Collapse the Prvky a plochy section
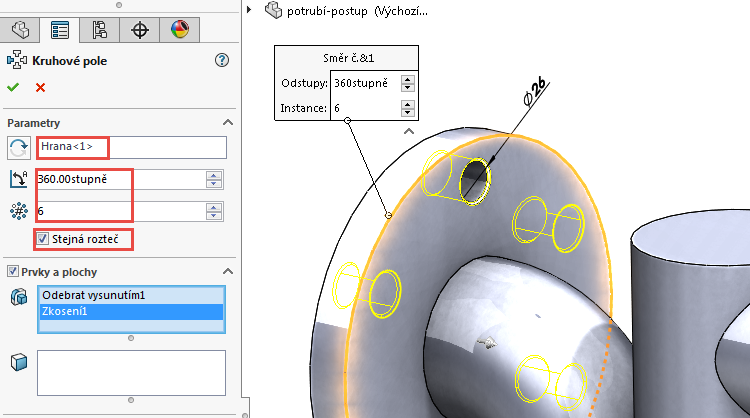Image resolution: width=750 pixels, height=418 pixels. point(228,272)
